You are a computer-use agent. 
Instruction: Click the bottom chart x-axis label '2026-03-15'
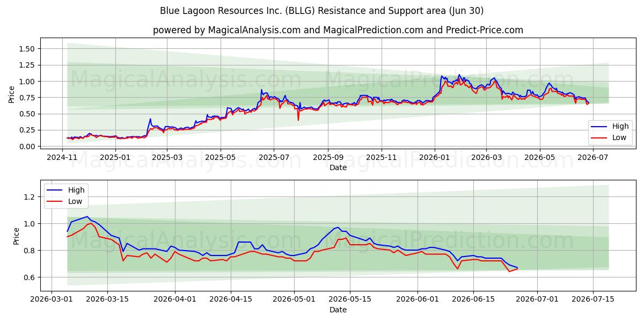pyautogui.click(x=108, y=300)
